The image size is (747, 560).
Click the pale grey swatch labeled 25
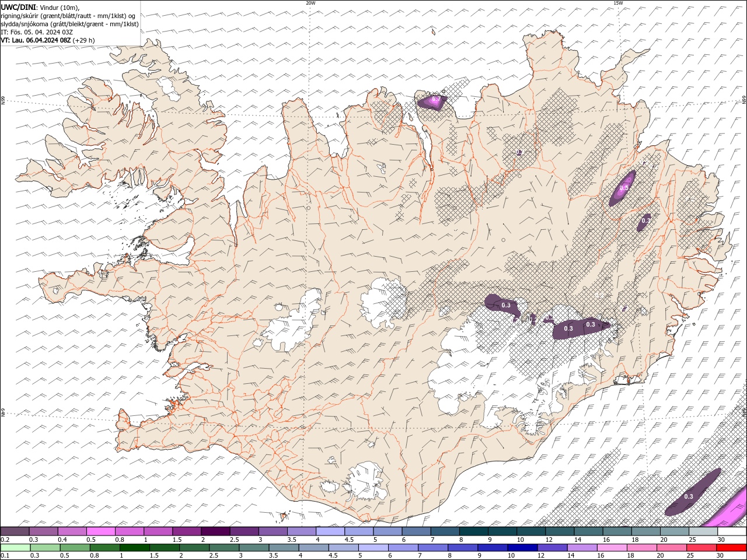[703, 531]
